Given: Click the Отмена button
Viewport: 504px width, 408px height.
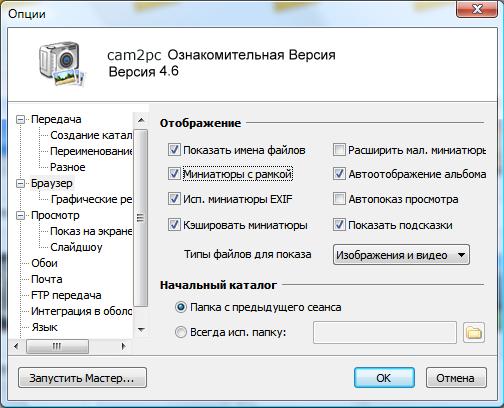Looking at the screenshot, I should click(x=456, y=378).
